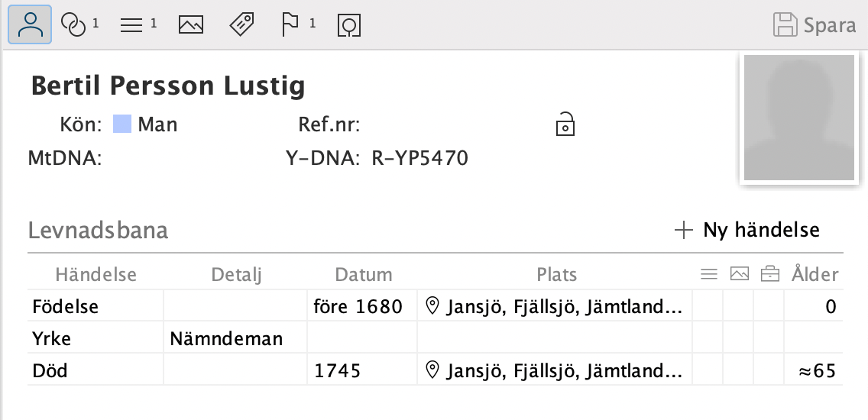
Task: Click the Spara save button
Action: pos(815,25)
